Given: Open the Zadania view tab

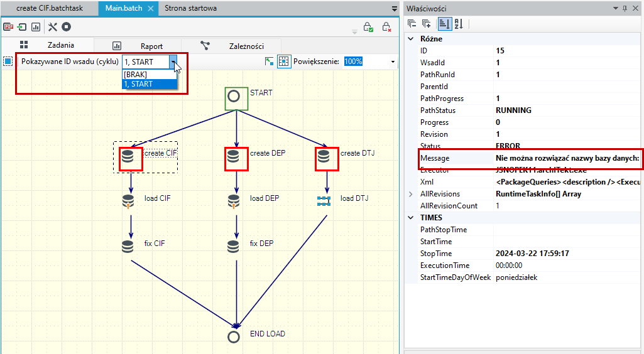Looking at the screenshot, I should pyautogui.click(x=47, y=45).
